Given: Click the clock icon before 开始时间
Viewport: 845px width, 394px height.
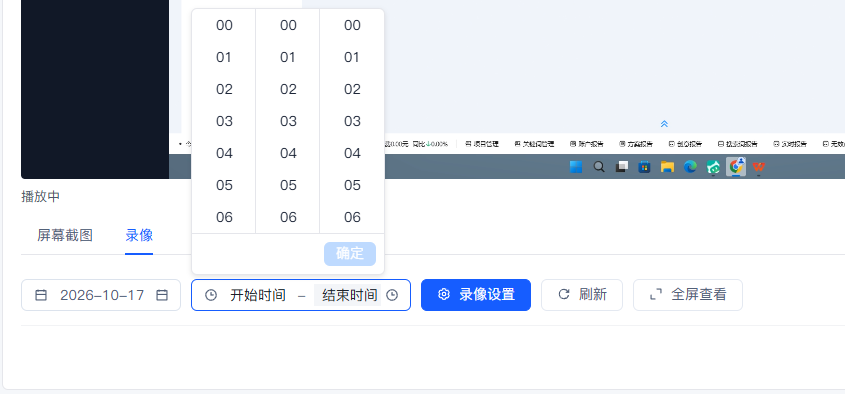Looking at the screenshot, I should click(x=211, y=295).
